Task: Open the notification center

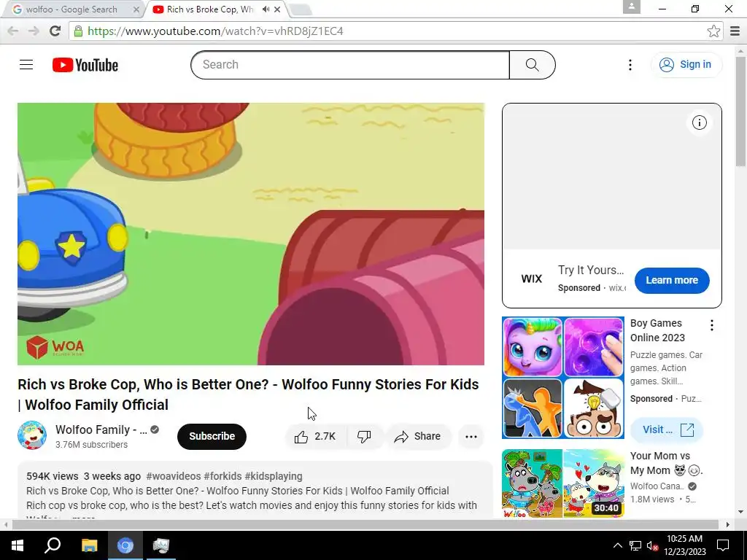Action: [x=723, y=545]
